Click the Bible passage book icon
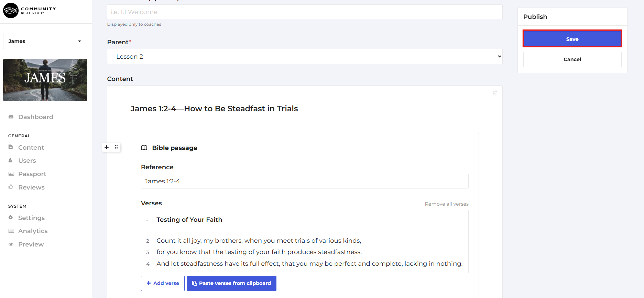 click(x=144, y=148)
